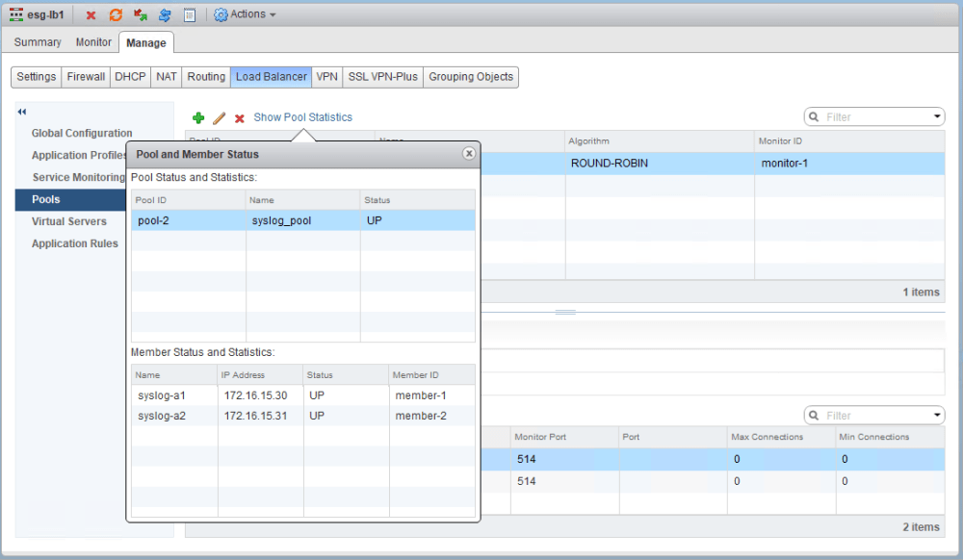Switch to the Monitor tab
Screen dimensions: 963x560
pos(93,42)
